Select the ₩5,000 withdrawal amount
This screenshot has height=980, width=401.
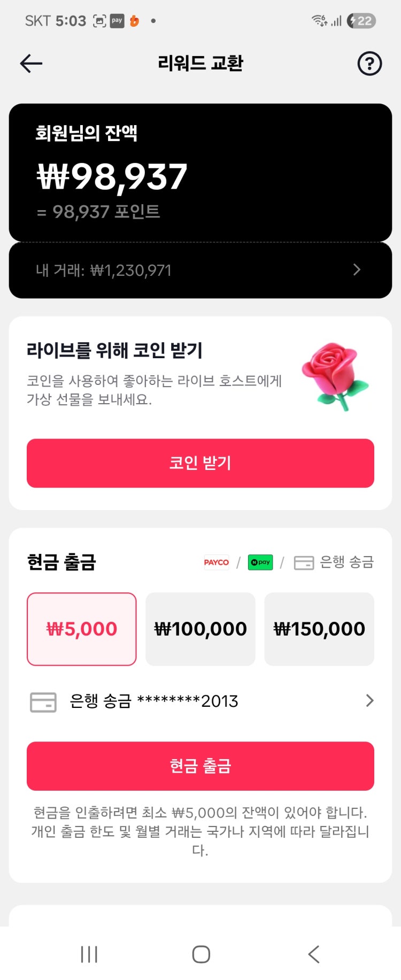pyautogui.click(x=82, y=629)
